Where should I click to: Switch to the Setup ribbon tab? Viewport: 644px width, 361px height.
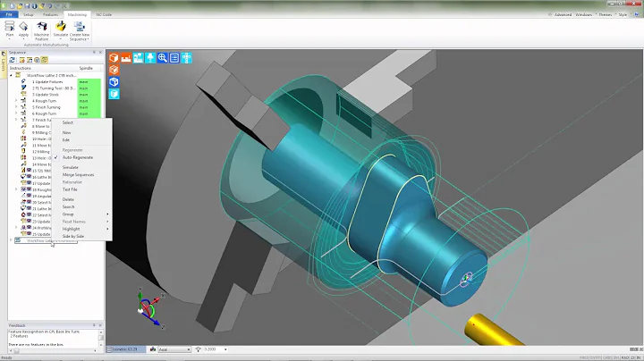click(29, 15)
